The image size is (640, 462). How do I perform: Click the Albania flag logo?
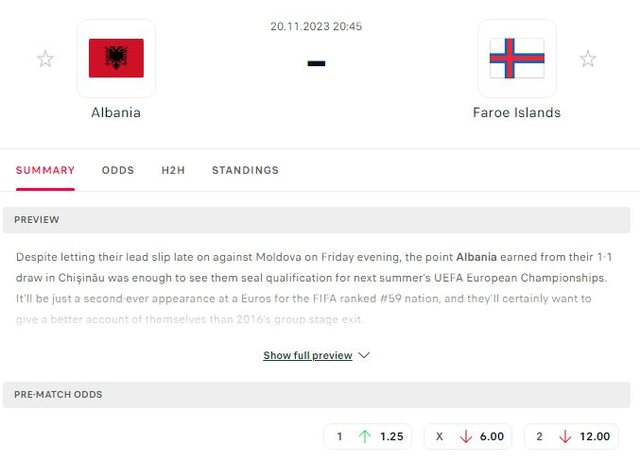coord(116,58)
